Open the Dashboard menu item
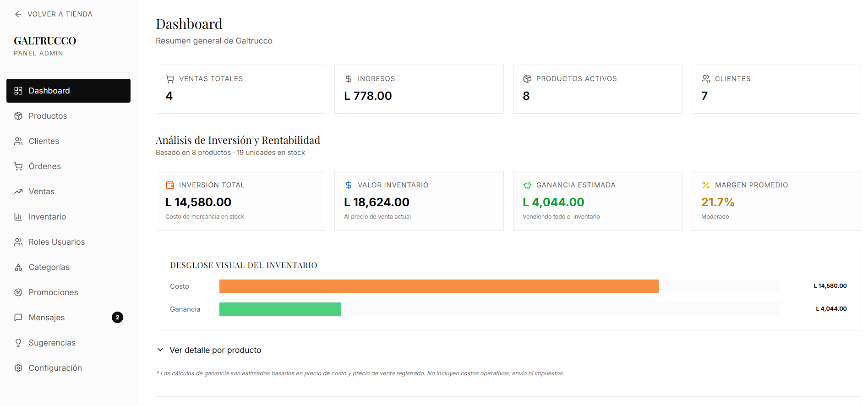Screen dimensions: 868x406 click(x=68, y=91)
